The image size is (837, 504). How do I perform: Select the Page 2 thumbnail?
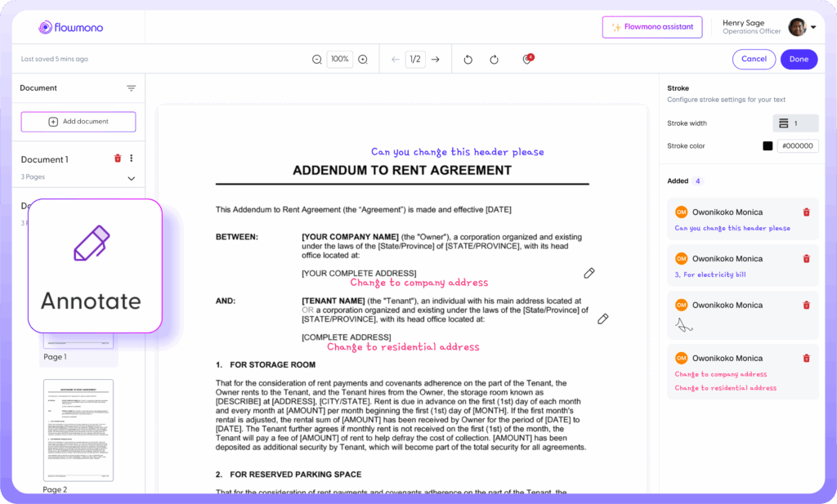point(78,430)
